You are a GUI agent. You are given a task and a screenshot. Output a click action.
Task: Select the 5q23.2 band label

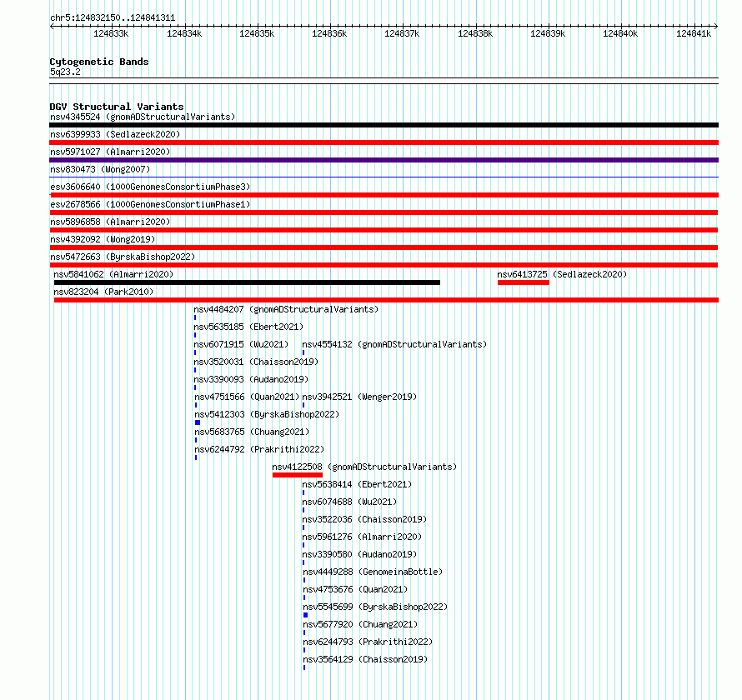65,72
